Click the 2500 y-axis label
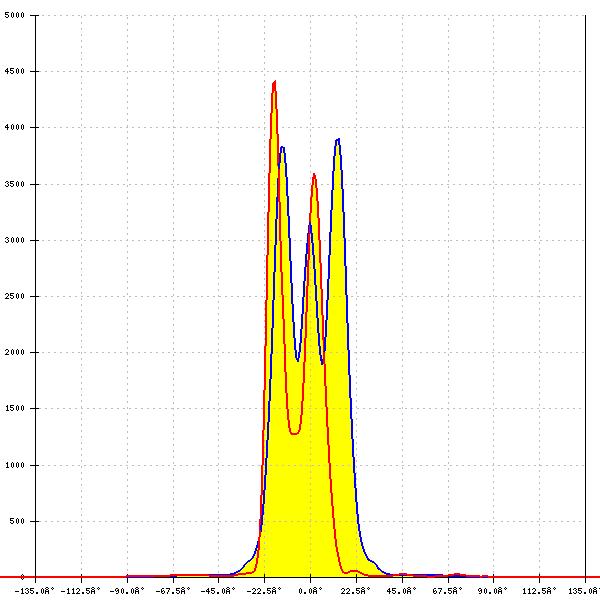The width and height of the screenshot is (600, 600). (15, 296)
